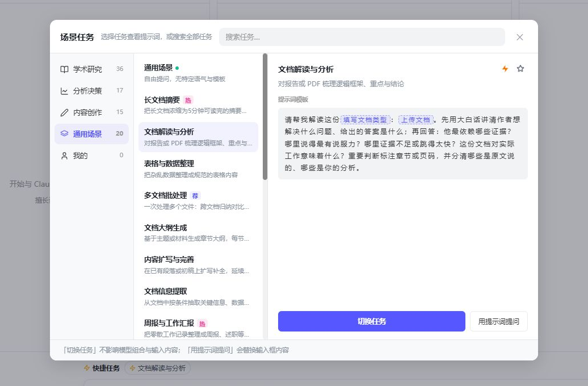Click the 切换任务 button
Viewport: 588px width, 386px height.
372,321
